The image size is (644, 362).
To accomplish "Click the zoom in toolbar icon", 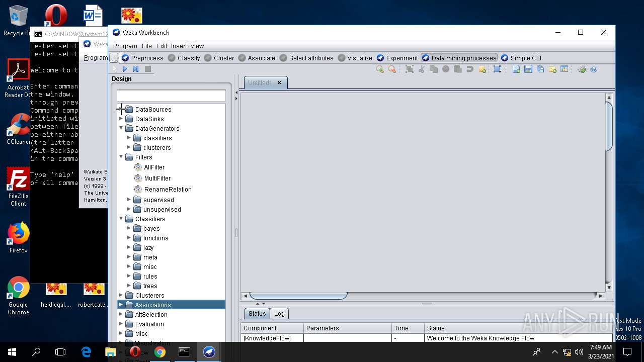I will click(380, 69).
